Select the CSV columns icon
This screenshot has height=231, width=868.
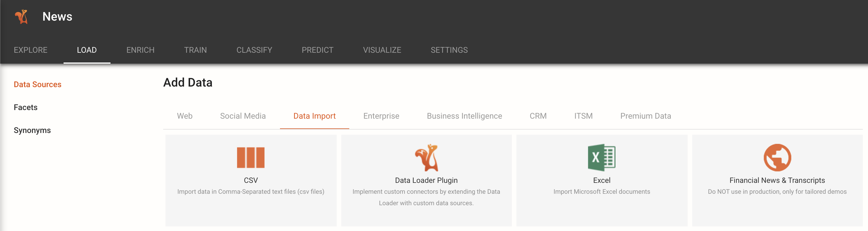[x=251, y=157]
